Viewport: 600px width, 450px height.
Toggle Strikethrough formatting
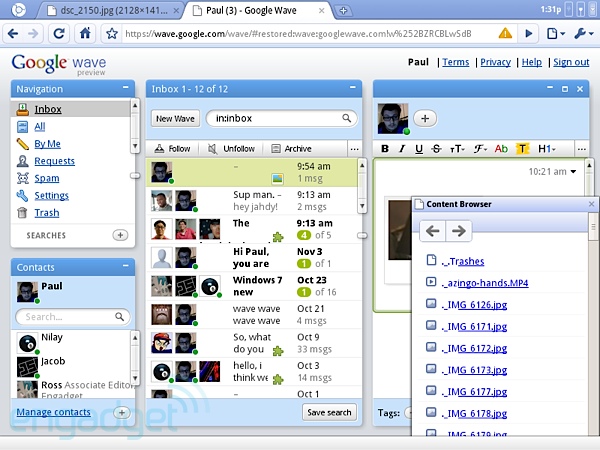(436, 149)
